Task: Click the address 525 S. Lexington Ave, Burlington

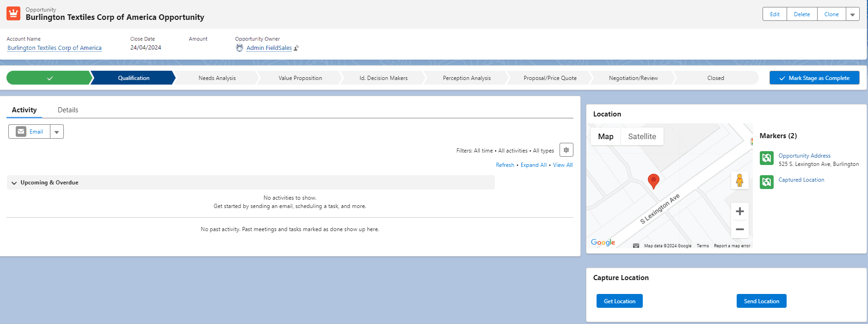Action: 819,164
